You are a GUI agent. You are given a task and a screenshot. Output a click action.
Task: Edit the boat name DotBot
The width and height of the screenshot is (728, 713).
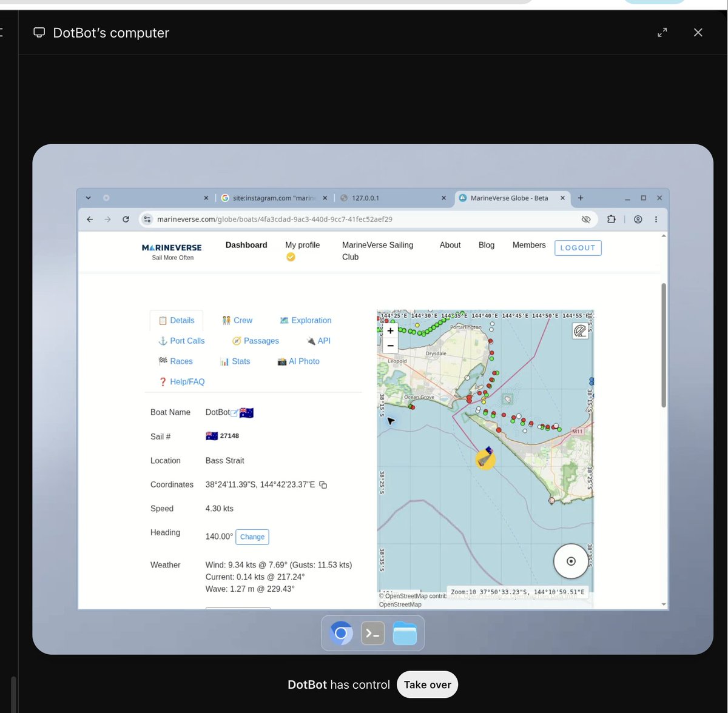pos(234,413)
